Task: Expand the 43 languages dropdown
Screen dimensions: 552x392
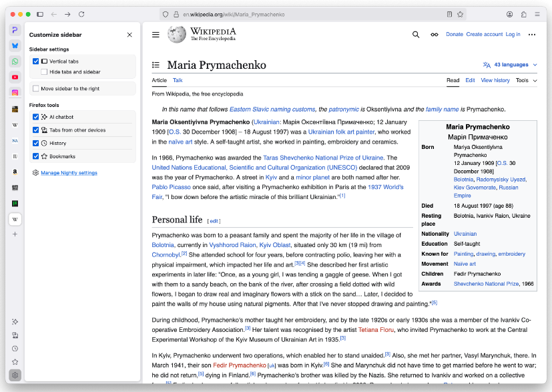Action: coord(510,65)
